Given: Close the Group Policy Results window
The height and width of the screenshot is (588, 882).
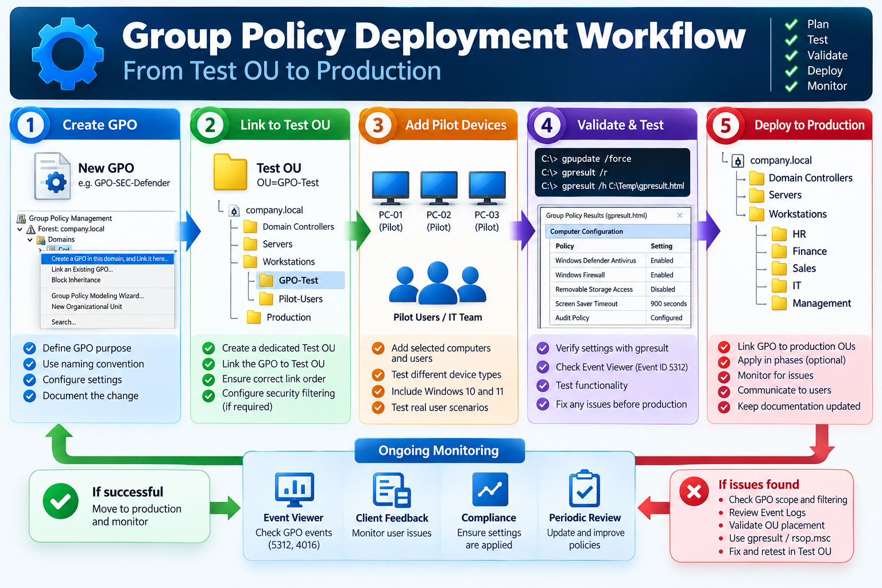Looking at the screenshot, I should 680,215.
